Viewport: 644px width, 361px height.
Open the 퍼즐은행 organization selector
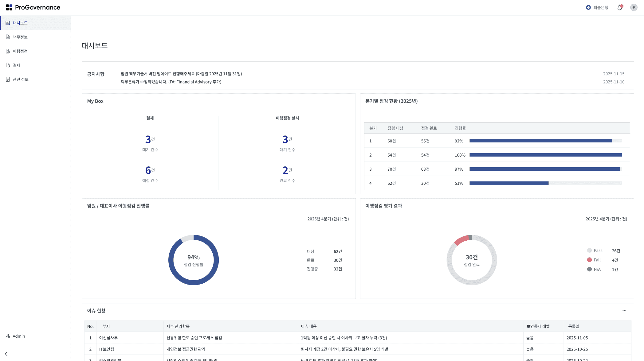600,8
